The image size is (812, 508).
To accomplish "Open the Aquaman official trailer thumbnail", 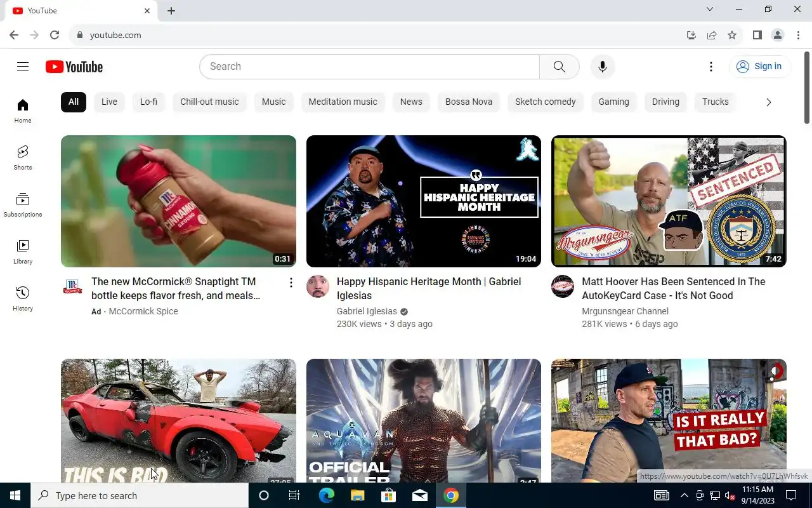I will [x=424, y=421].
